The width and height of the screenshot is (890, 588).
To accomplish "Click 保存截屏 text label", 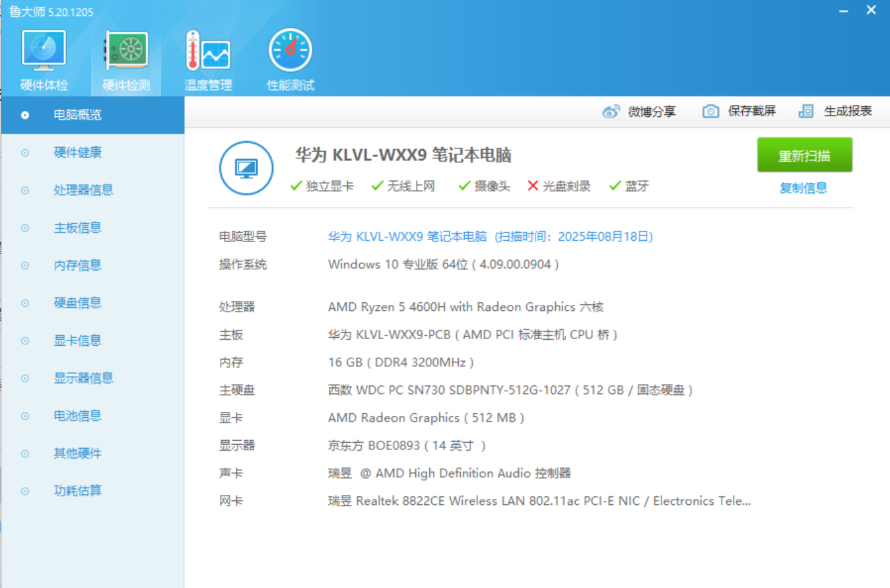I will tap(752, 112).
